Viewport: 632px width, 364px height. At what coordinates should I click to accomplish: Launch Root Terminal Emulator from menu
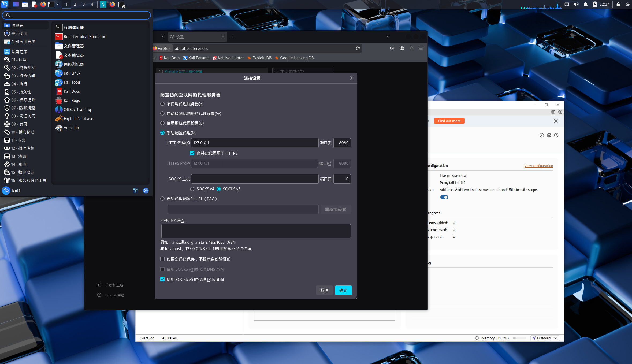84,37
